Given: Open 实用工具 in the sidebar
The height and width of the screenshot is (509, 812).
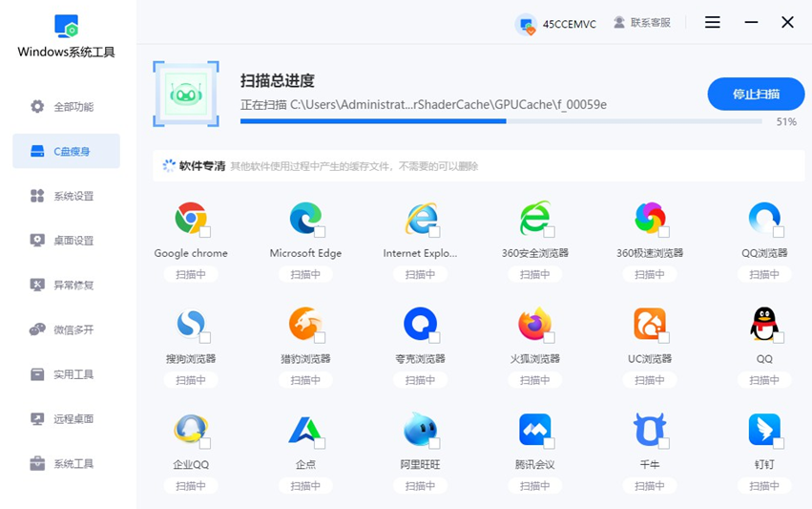Looking at the screenshot, I should coord(66,374).
